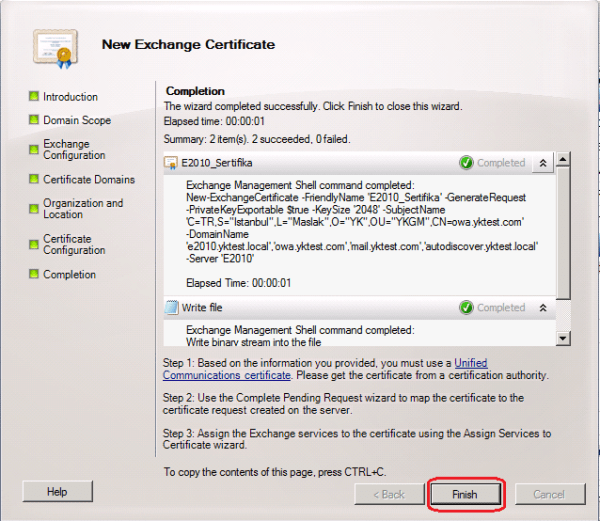600x521 pixels.
Task: Click the Step 3 Assign Services instruction
Action: click(357, 439)
